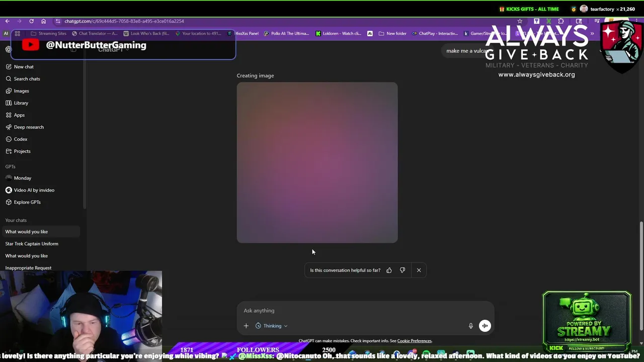Start dictation with the microphone icon
The image size is (644, 362).
point(471,326)
